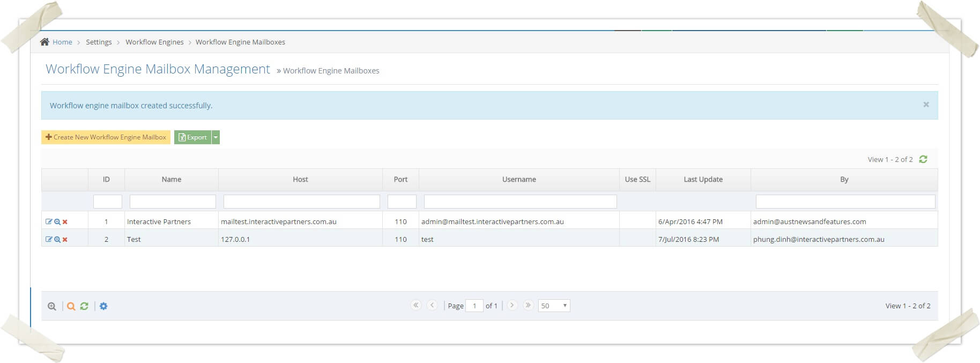Click admin@mailtest.interactivepartners.com.au username cell
Screen dimensions: 980x363
point(519,221)
